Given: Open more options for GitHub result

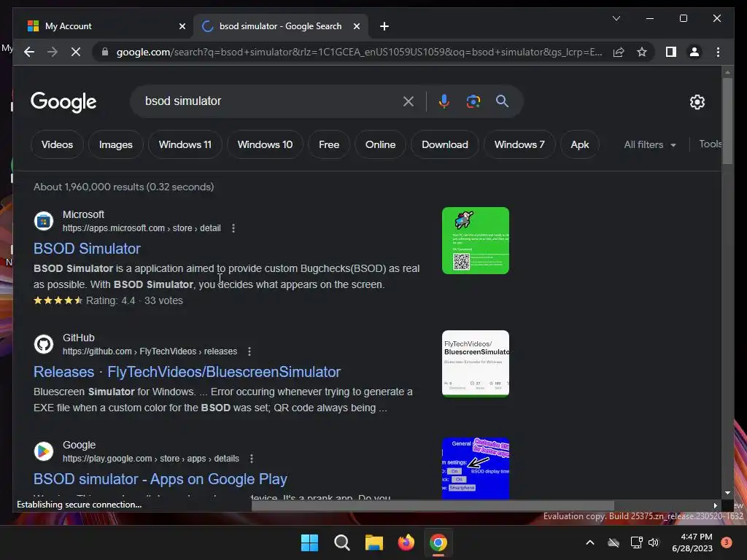Looking at the screenshot, I should [249, 351].
